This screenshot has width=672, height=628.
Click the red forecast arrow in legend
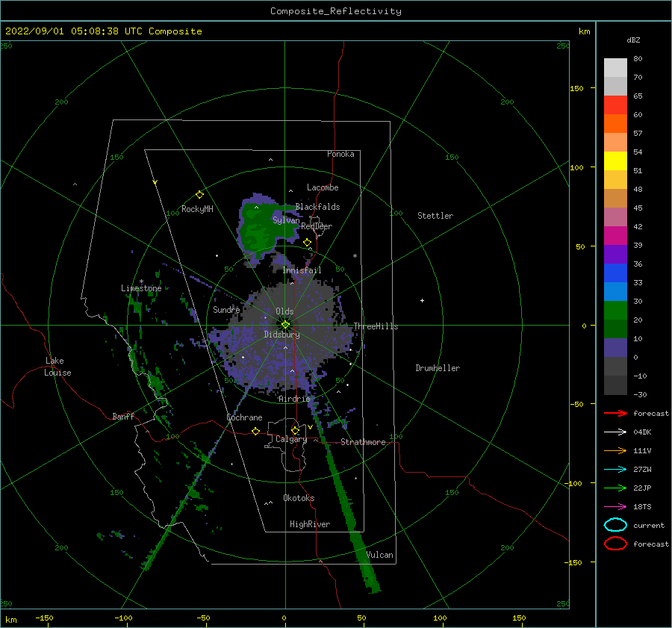point(615,413)
